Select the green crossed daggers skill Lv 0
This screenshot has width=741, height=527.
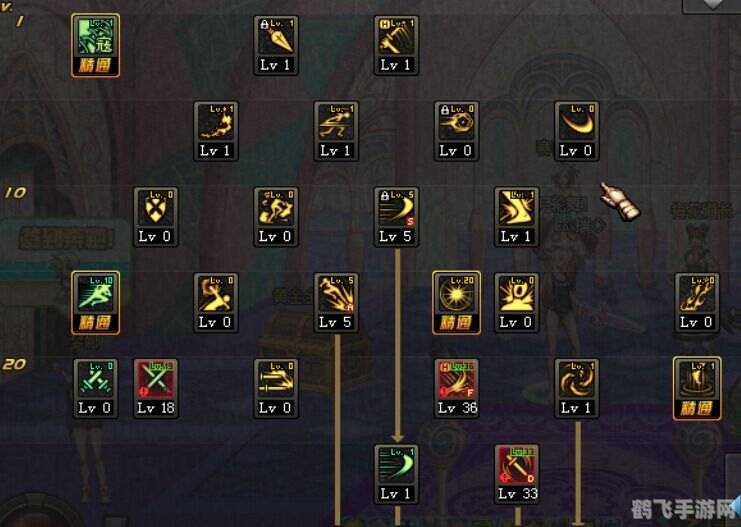tap(95, 388)
